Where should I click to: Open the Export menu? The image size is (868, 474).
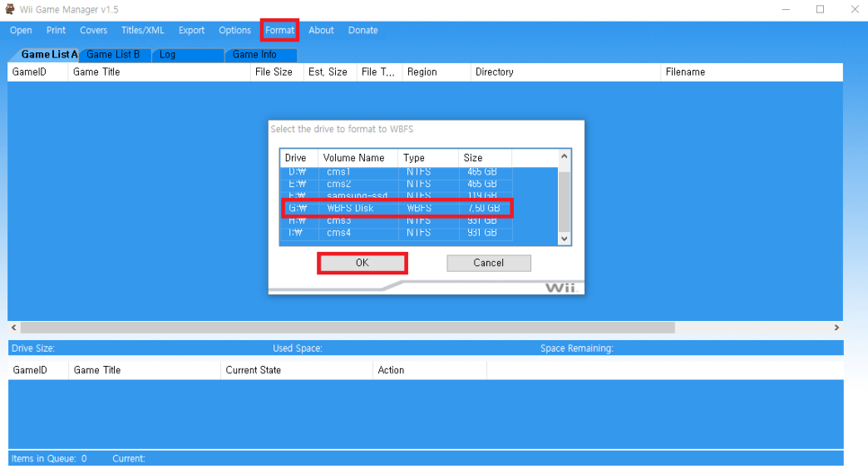pyautogui.click(x=191, y=31)
